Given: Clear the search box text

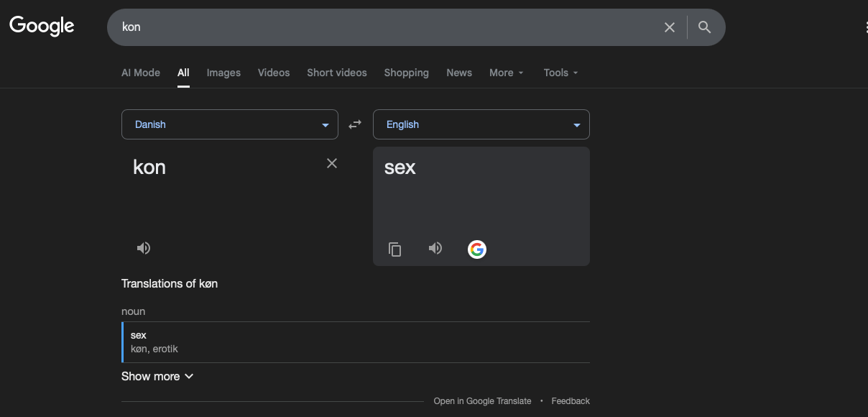Looking at the screenshot, I should [669, 27].
